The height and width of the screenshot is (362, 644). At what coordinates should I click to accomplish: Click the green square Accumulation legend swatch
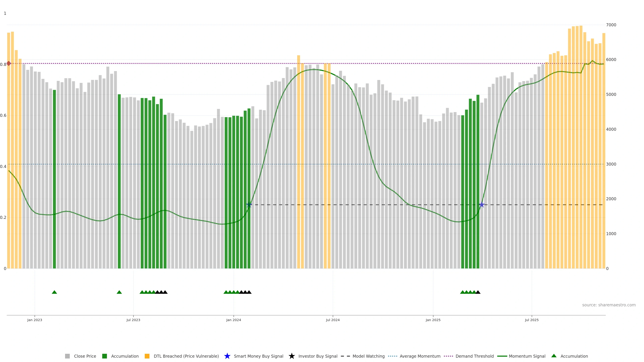[104, 356]
